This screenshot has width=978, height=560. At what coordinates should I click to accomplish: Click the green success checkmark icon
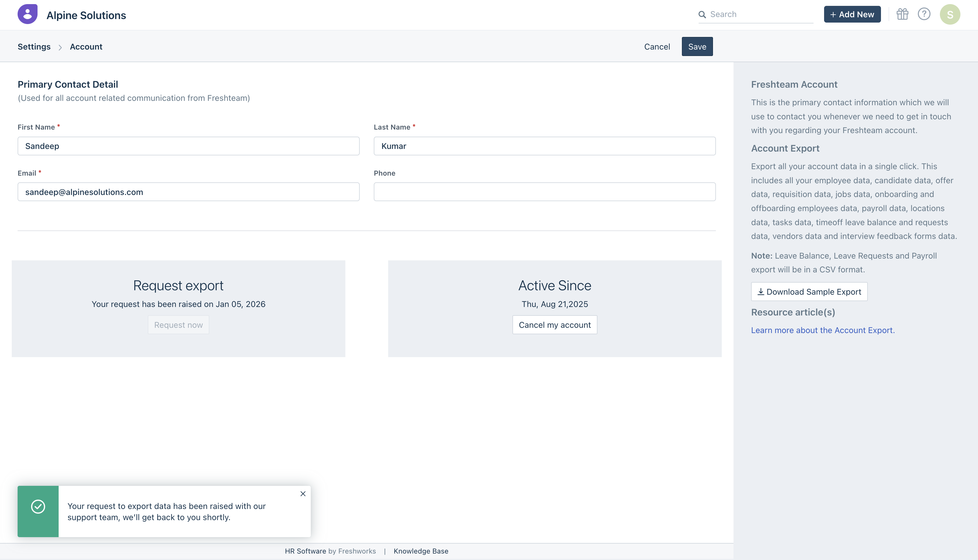[38, 507]
